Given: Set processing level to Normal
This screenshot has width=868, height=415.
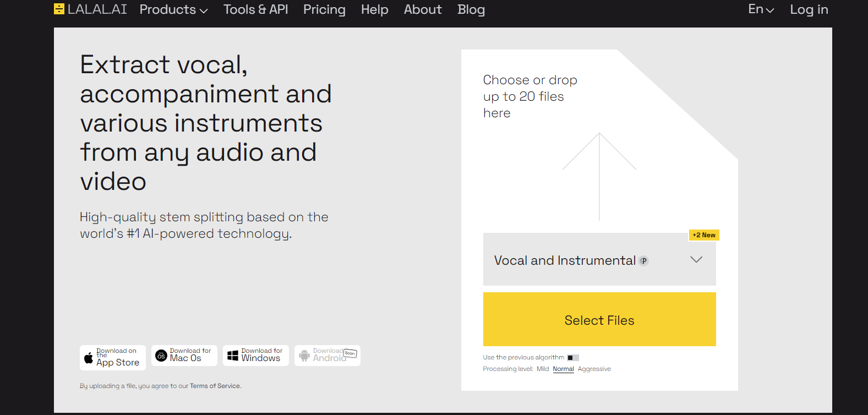Looking at the screenshot, I should pos(563,369).
